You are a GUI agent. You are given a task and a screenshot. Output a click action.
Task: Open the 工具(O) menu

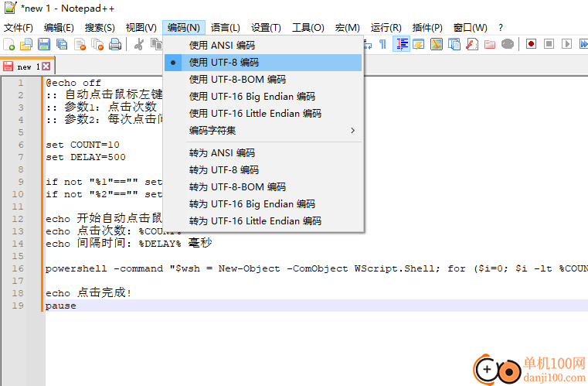(308, 28)
